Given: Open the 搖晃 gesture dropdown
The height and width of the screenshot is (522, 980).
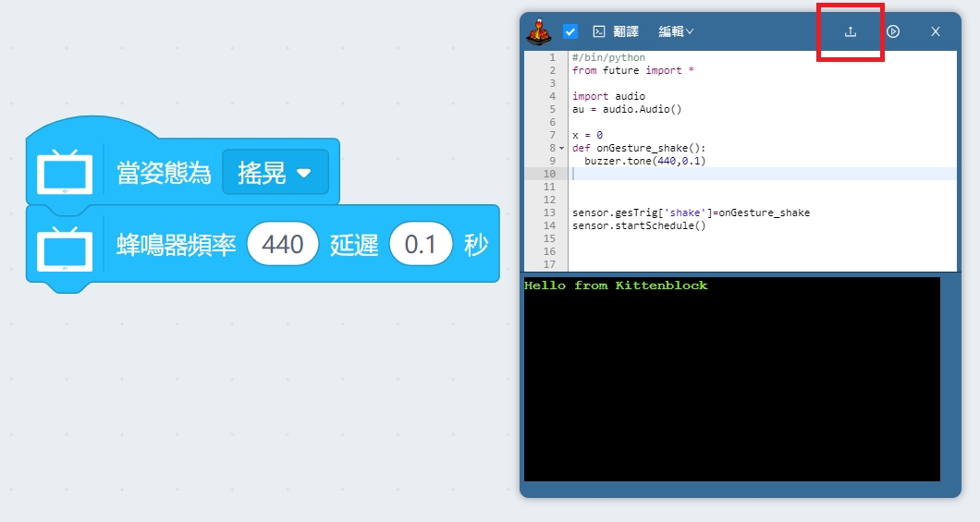Looking at the screenshot, I should [275, 173].
